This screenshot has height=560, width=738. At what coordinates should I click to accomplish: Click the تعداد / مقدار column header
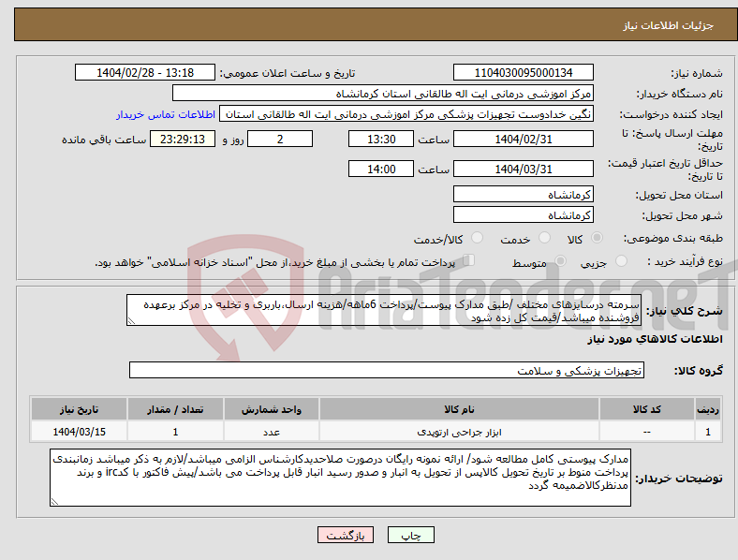175,409
